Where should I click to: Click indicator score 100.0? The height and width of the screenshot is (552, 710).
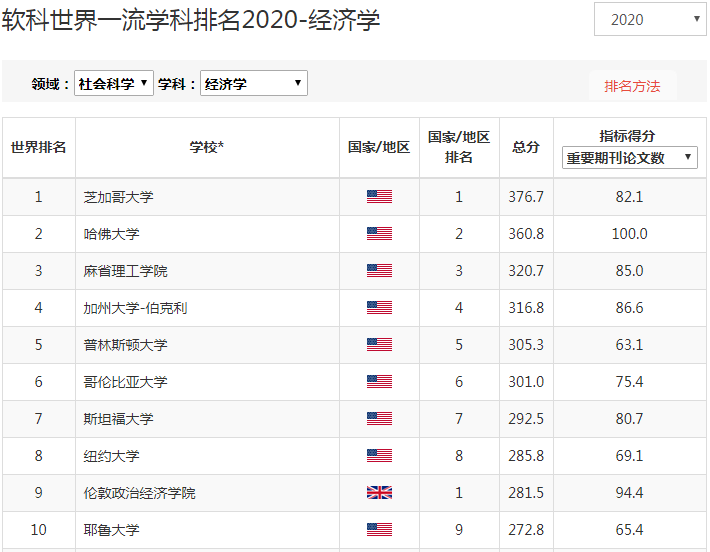coord(629,234)
